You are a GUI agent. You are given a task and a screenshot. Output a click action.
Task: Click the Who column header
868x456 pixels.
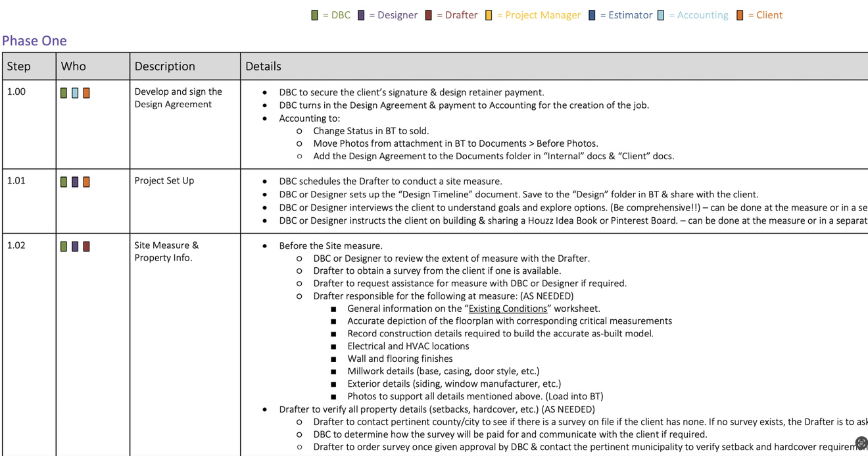click(93, 66)
